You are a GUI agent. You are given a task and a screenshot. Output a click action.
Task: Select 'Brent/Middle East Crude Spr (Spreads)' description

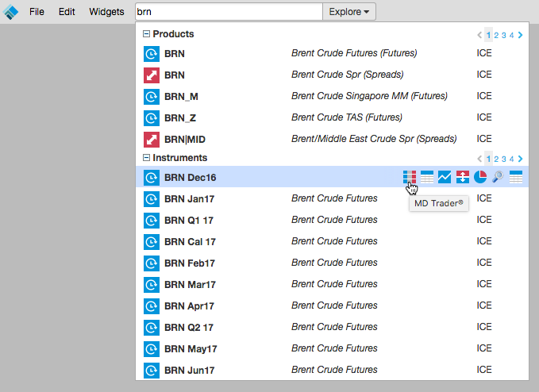[x=374, y=139]
